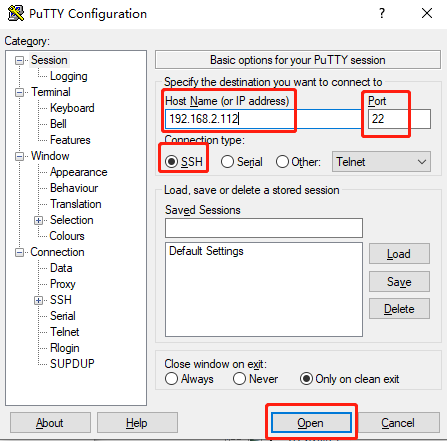Select Default Settings in sessions list
447x441 pixels.
pyautogui.click(x=206, y=251)
